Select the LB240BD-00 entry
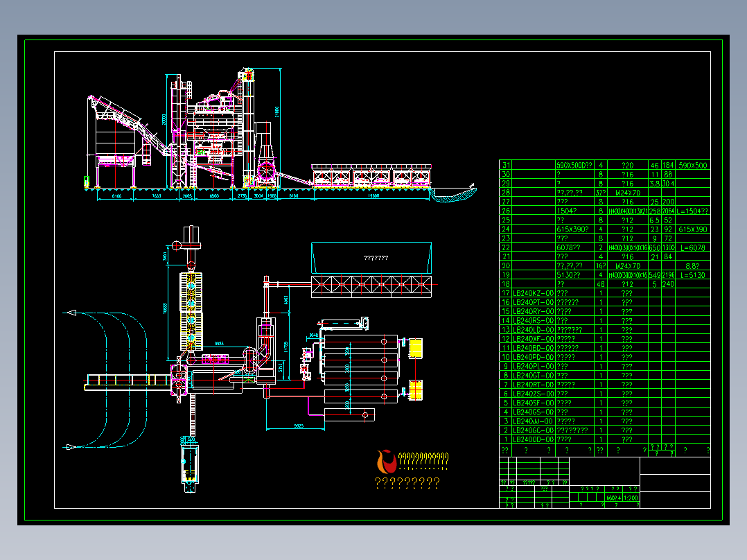 pos(533,348)
